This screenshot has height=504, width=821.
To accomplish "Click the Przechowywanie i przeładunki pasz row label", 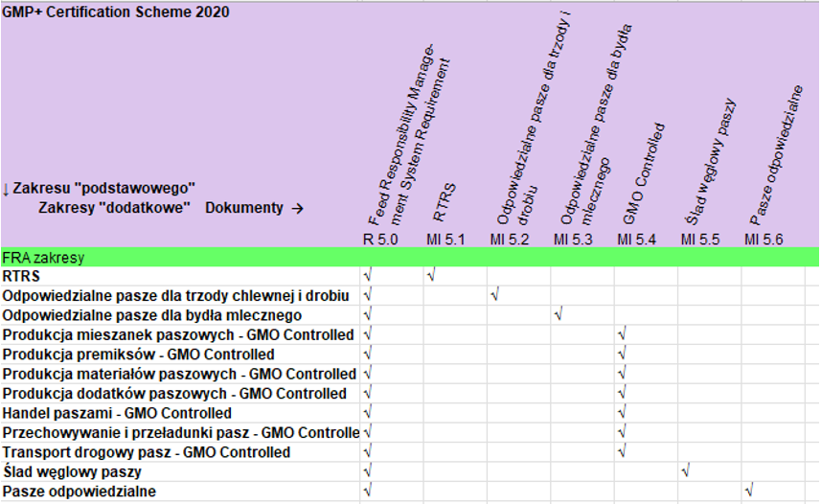I will (181, 432).
